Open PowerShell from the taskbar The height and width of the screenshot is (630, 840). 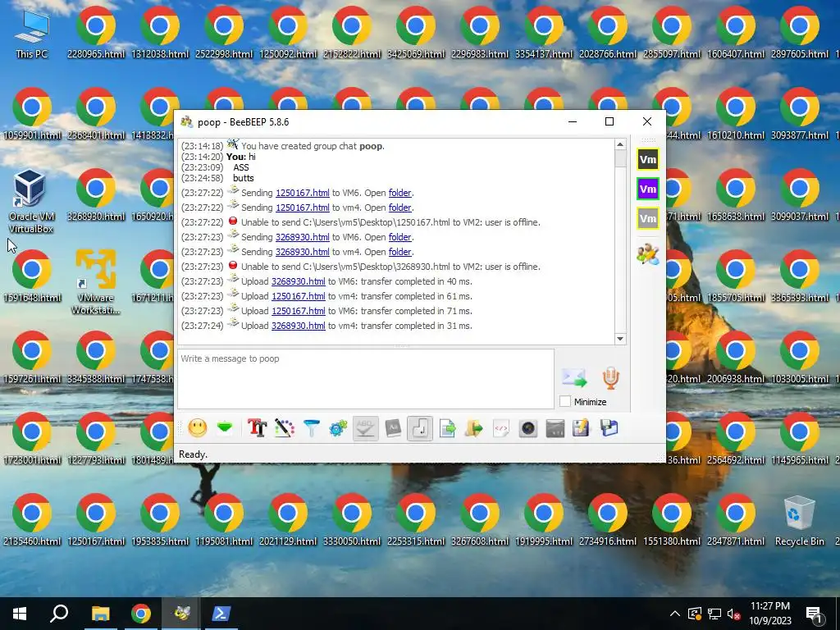pos(221,614)
